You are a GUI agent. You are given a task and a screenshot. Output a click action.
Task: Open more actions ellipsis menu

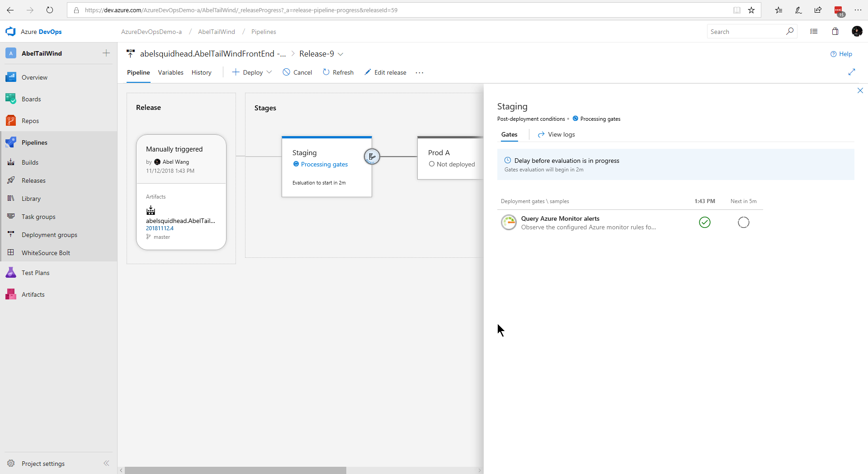tap(420, 73)
